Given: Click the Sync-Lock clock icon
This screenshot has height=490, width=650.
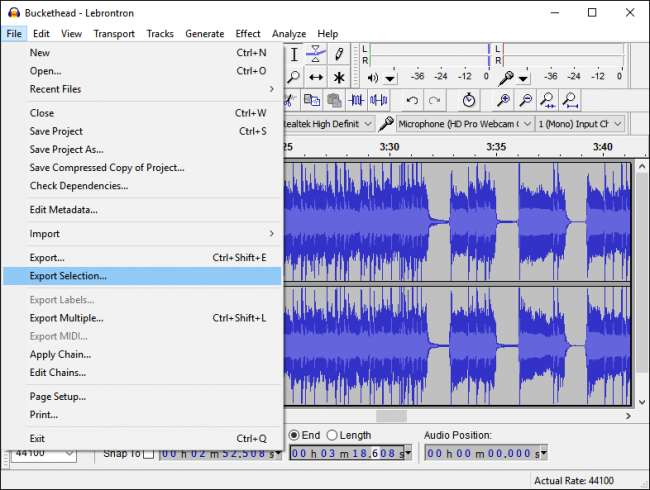Looking at the screenshot, I should coord(469,100).
